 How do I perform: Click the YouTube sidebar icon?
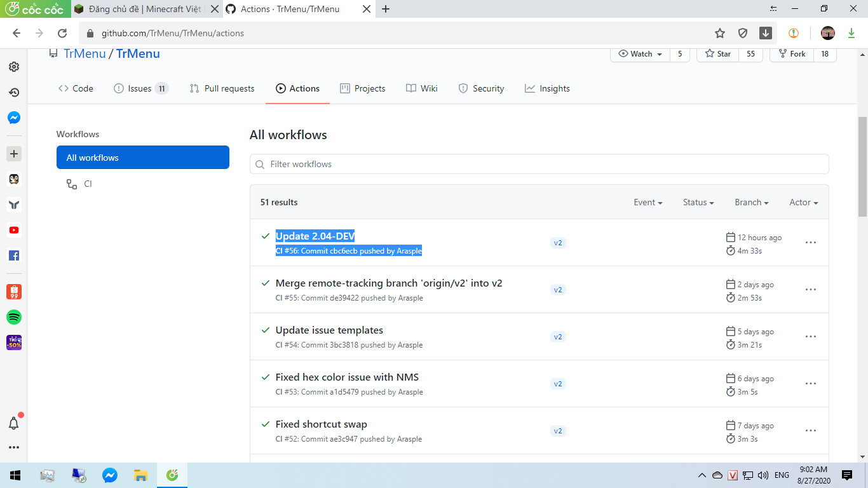(x=14, y=230)
